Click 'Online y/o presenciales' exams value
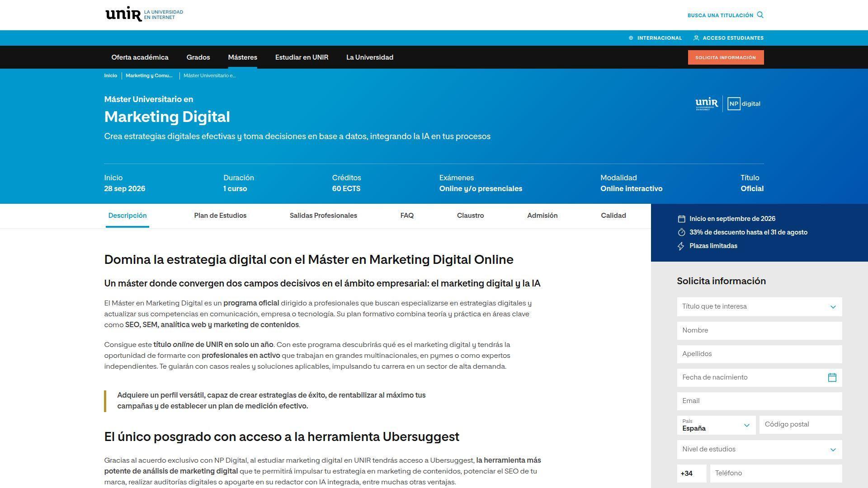The width and height of the screenshot is (868, 488). (x=481, y=189)
